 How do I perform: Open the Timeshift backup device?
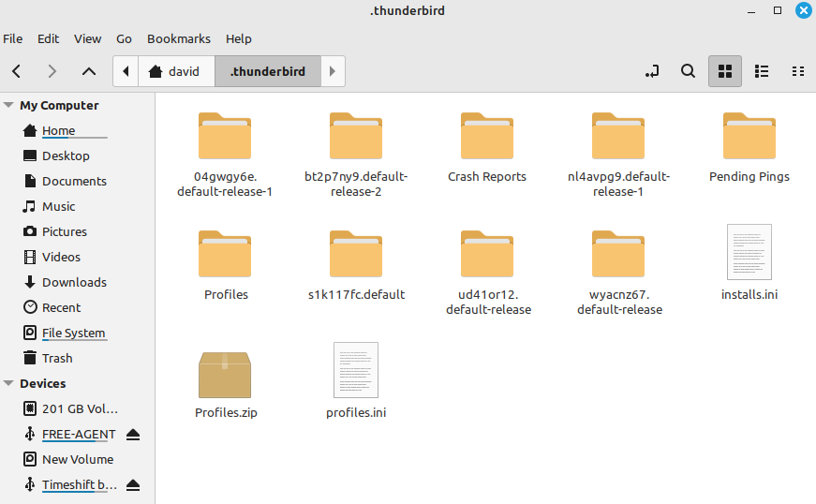point(79,484)
